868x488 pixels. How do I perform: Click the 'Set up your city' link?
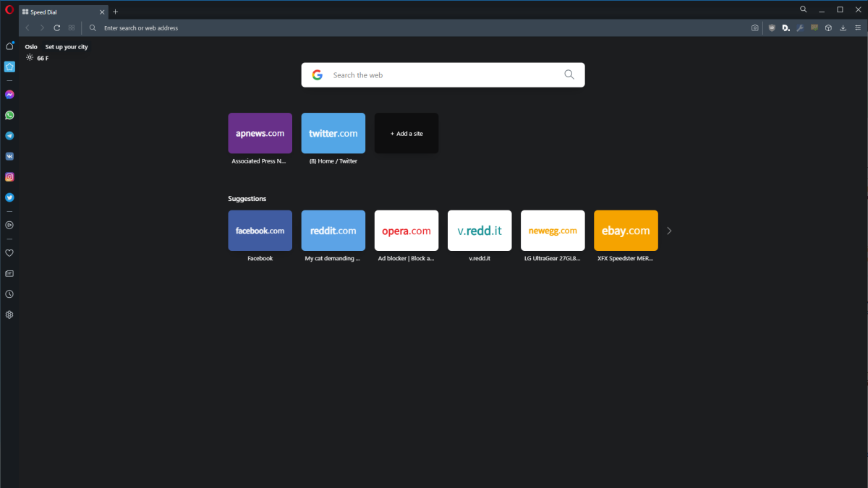(x=67, y=46)
